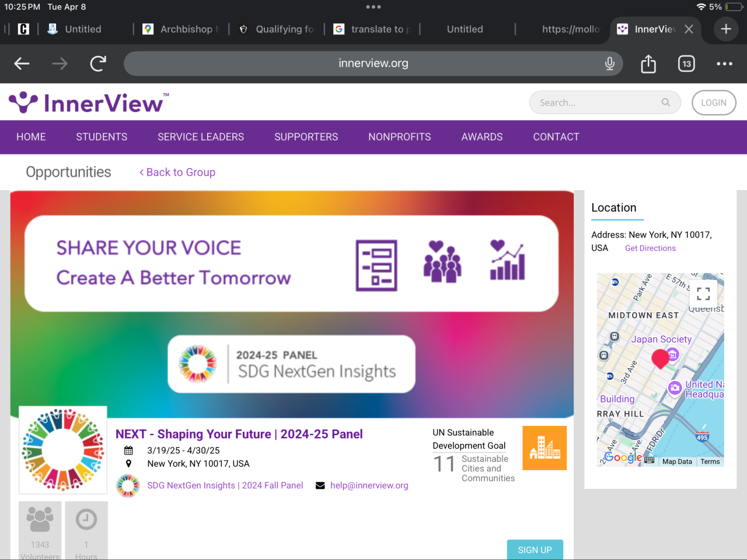Click the help@innerview.org email link
Viewport: 747px width, 560px height.
coord(369,485)
